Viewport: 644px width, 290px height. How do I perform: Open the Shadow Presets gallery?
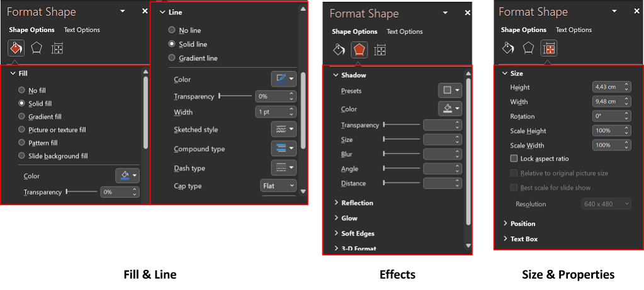pos(450,90)
